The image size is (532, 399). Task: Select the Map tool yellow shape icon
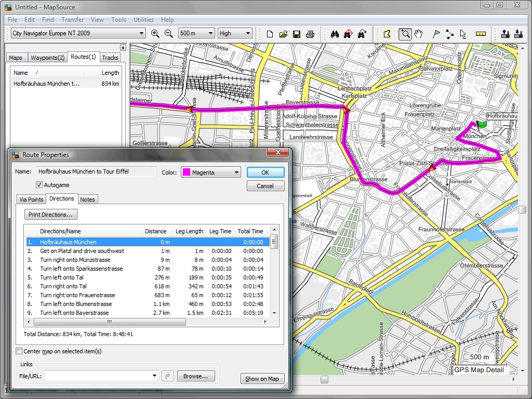point(387,34)
